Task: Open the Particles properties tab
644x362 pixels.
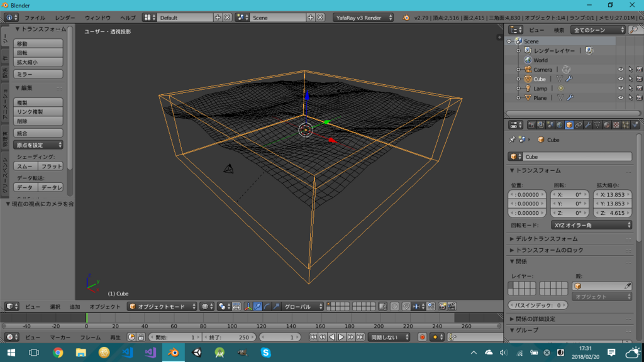Action: (x=626, y=125)
